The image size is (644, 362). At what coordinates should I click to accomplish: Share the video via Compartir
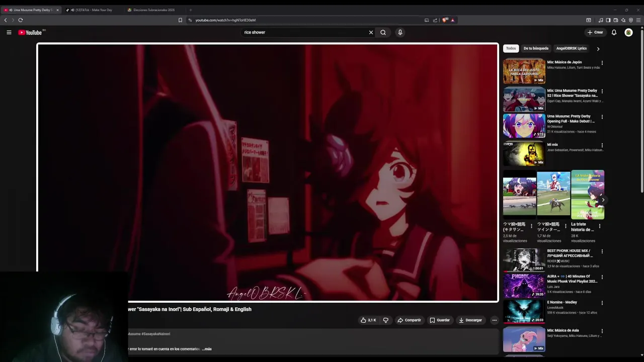point(409,320)
